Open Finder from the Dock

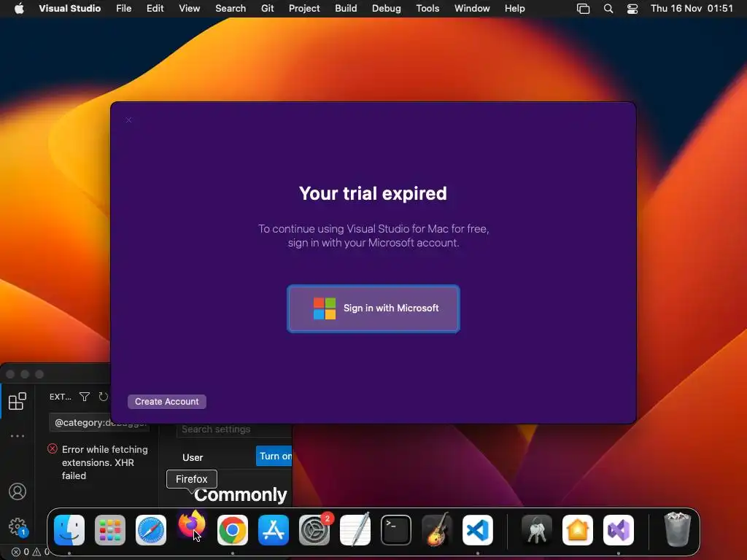[x=69, y=530]
